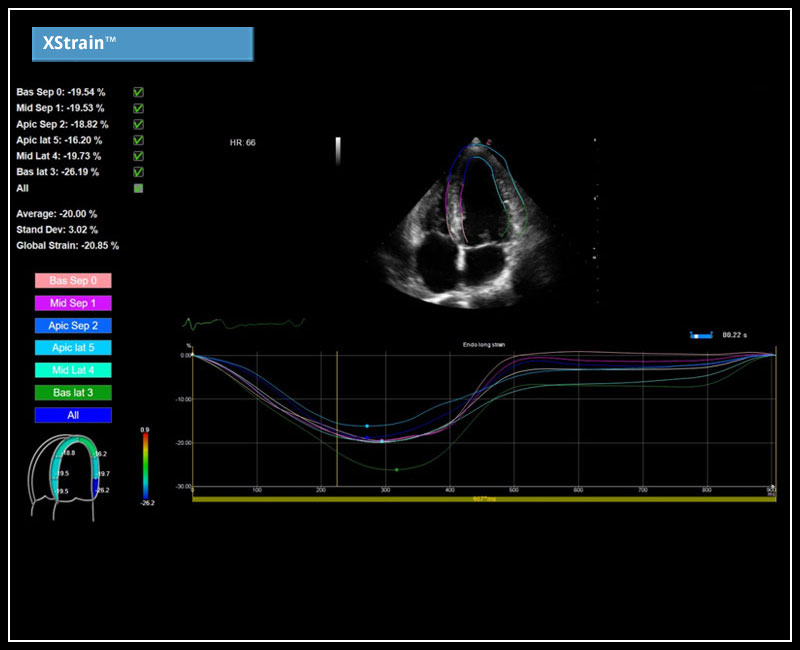The image size is (800, 650).
Task: Toggle the Mid Lat 4 checkbox
Action: coord(138,156)
